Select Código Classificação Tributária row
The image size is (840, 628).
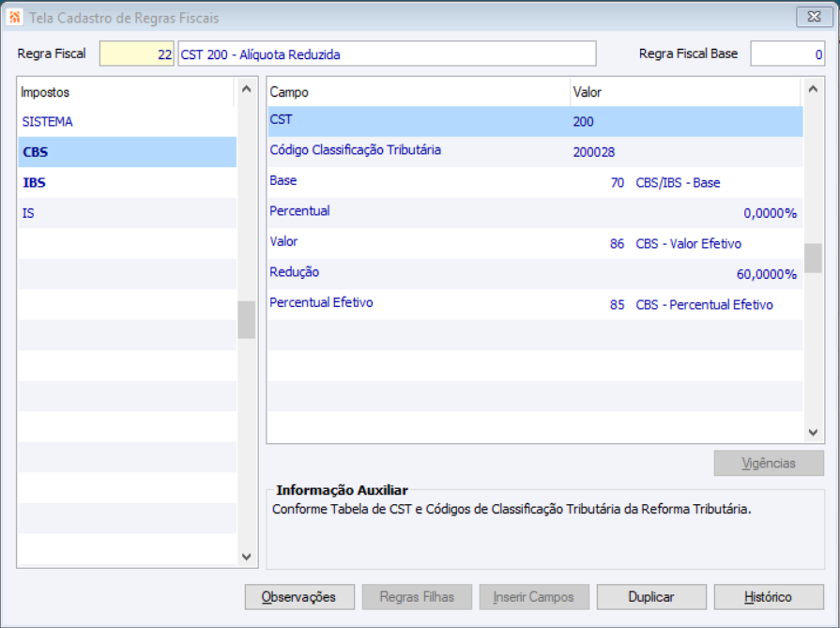[535, 152]
